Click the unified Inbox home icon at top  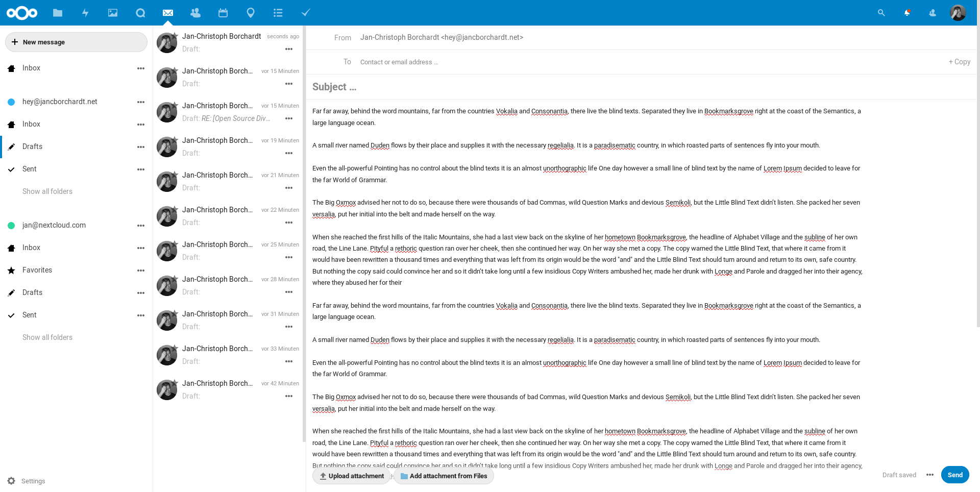point(11,68)
